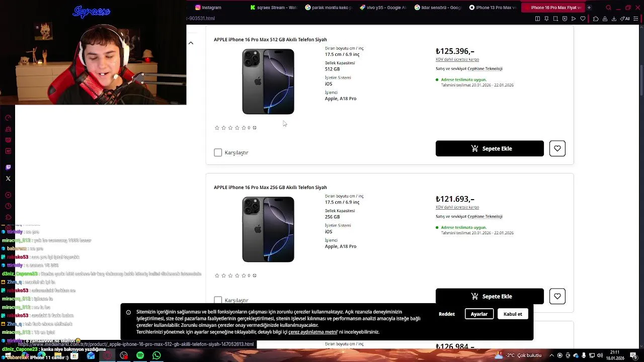The image size is (644, 362).
Task: Open the çerez aydınlatma metni link
Action: click(312, 332)
